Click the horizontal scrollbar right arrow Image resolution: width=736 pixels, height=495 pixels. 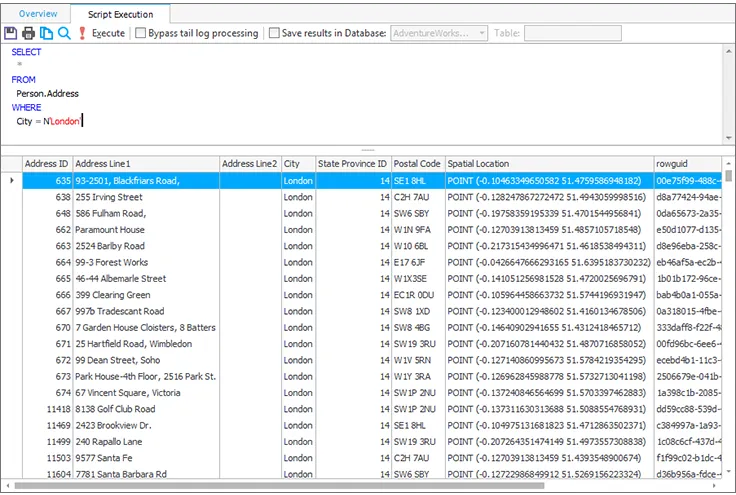click(715, 486)
